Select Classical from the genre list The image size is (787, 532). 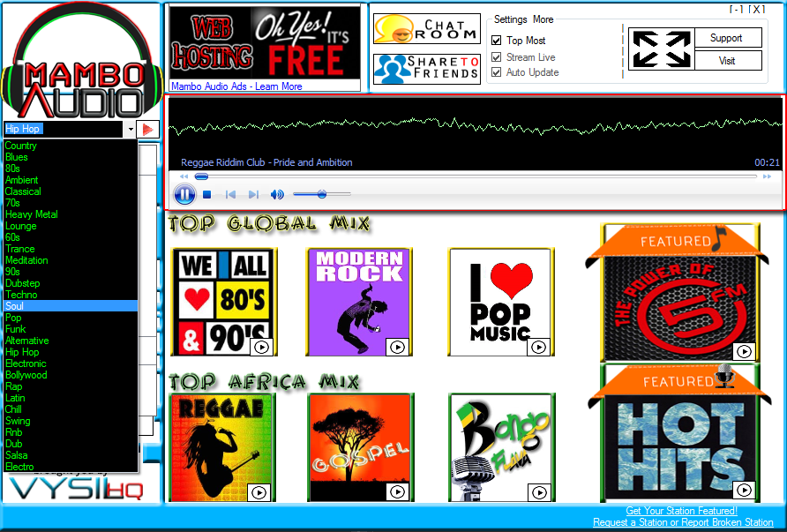tap(71, 191)
